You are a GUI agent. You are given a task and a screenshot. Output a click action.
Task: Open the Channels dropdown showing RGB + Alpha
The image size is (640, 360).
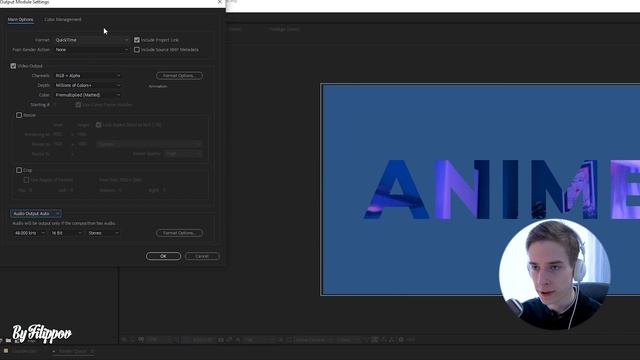88,76
